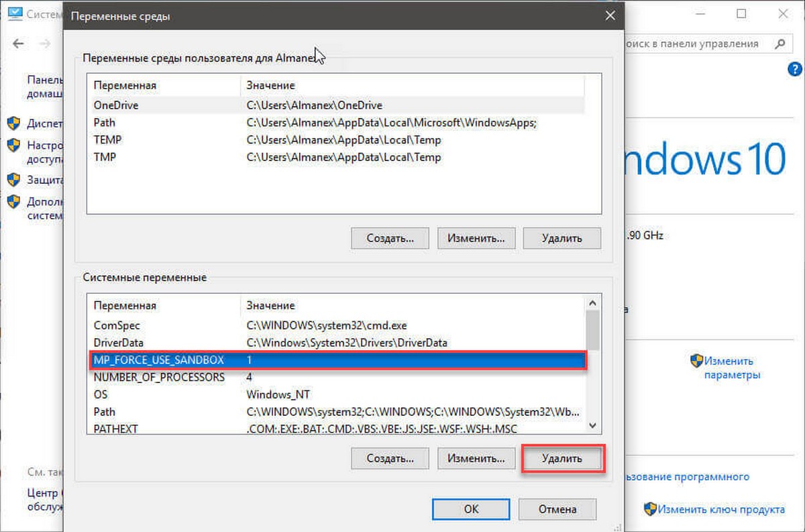Click the system variables scrollbar down arrow
Screen dimensions: 805x532
tap(593, 426)
